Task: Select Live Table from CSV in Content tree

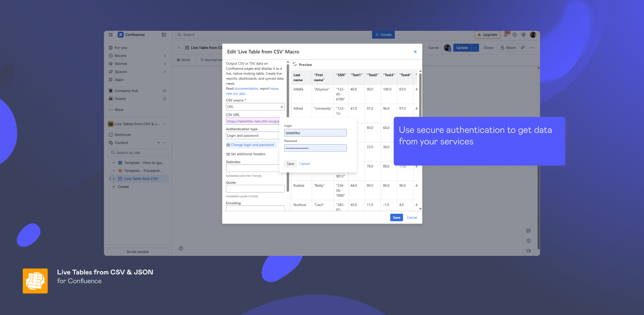Action: pyautogui.click(x=141, y=178)
